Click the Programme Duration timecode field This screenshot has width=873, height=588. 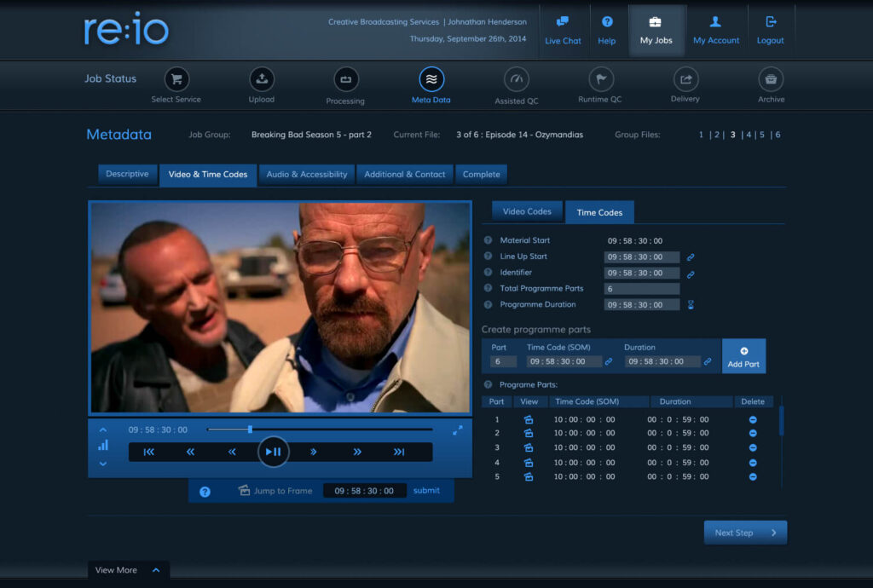(x=642, y=305)
